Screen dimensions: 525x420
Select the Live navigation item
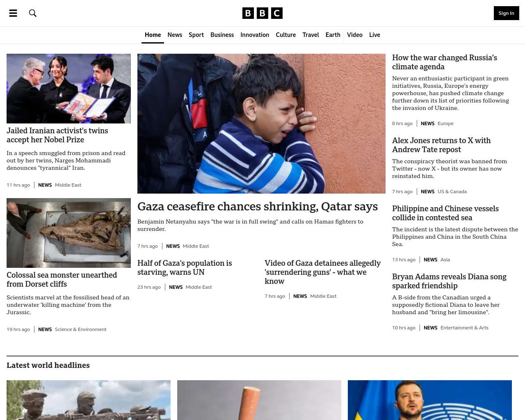pos(374,35)
